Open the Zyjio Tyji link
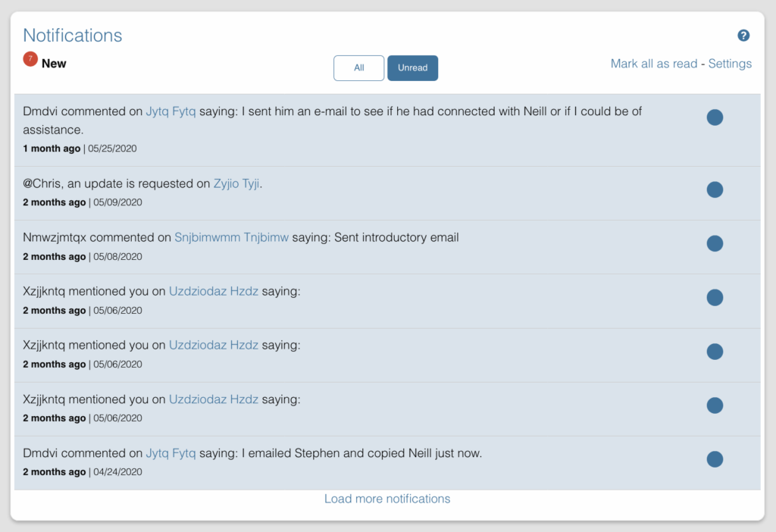The image size is (776, 532). point(238,183)
